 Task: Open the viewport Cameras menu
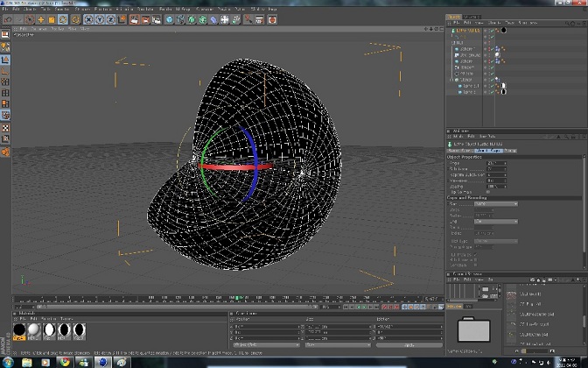click(39, 29)
